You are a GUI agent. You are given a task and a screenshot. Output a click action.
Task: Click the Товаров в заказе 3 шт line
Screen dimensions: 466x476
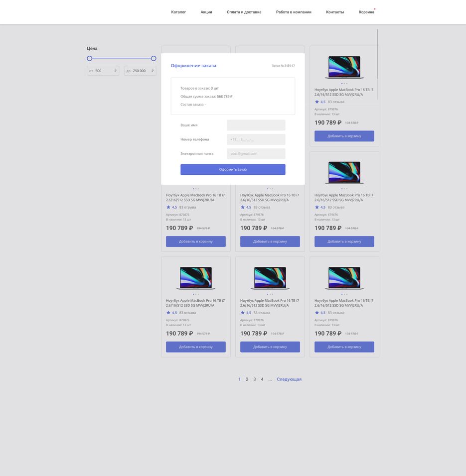click(199, 88)
